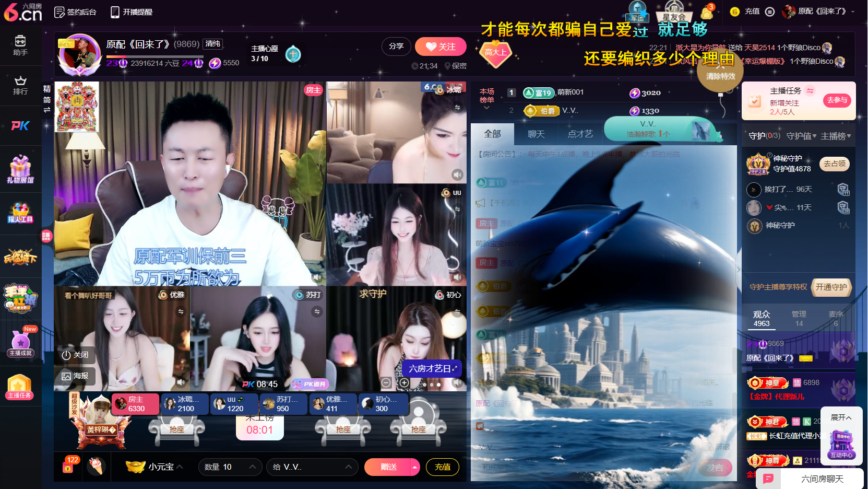Swap the 苏打 video tile position
Viewport: 868px width, 489px height.
[317, 312]
